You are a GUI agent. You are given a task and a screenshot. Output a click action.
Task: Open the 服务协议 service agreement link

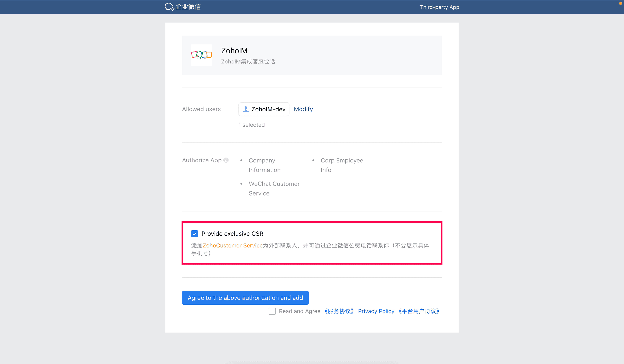(x=339, y=311)
